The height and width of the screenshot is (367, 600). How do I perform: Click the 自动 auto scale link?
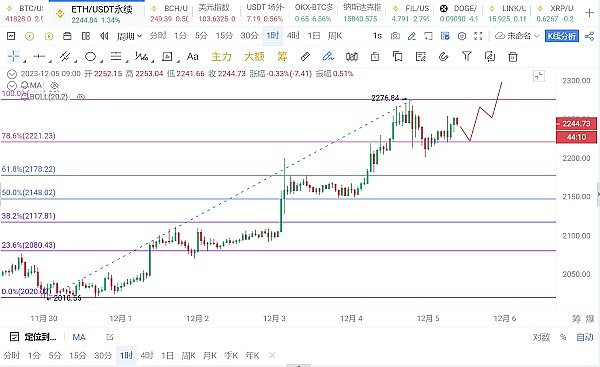click(x=585, y=337)
